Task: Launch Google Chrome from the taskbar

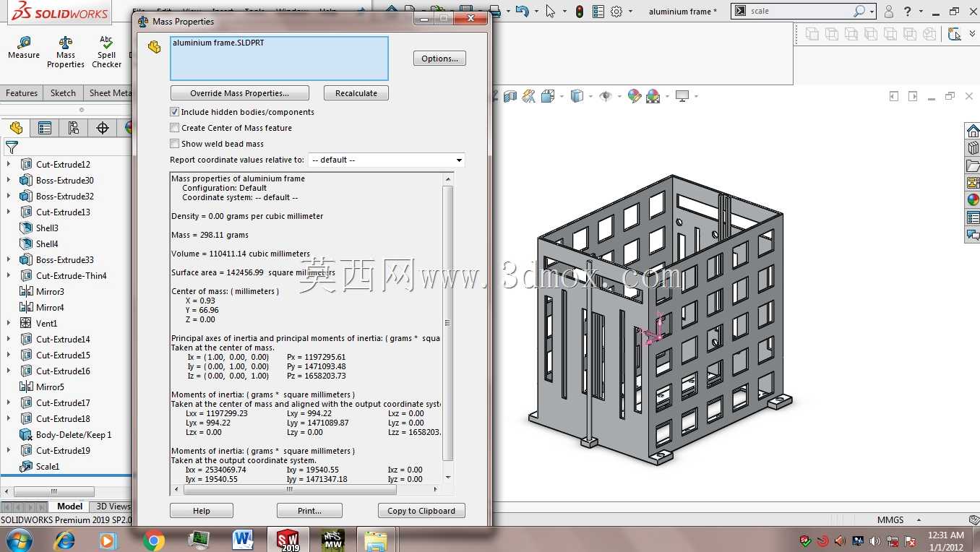Action: [x=153, y=540]
